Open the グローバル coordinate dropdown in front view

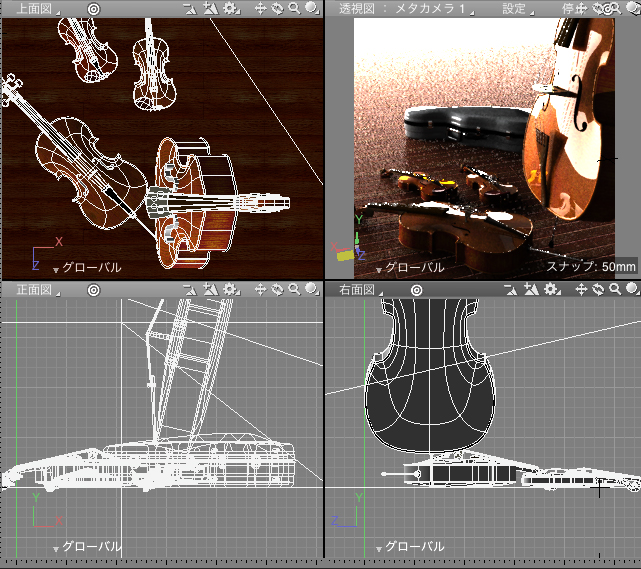87,547
